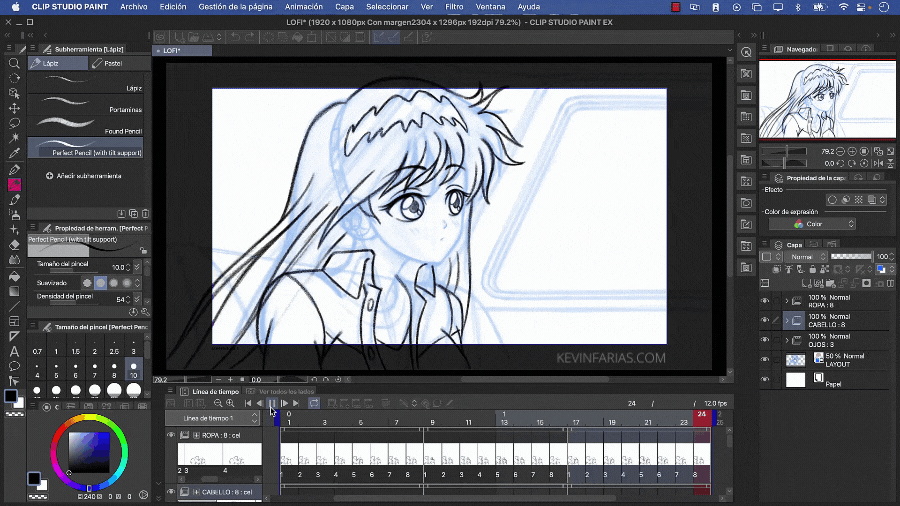Expand ROPA : 8 : cel timeline track

tap(196, 435)
